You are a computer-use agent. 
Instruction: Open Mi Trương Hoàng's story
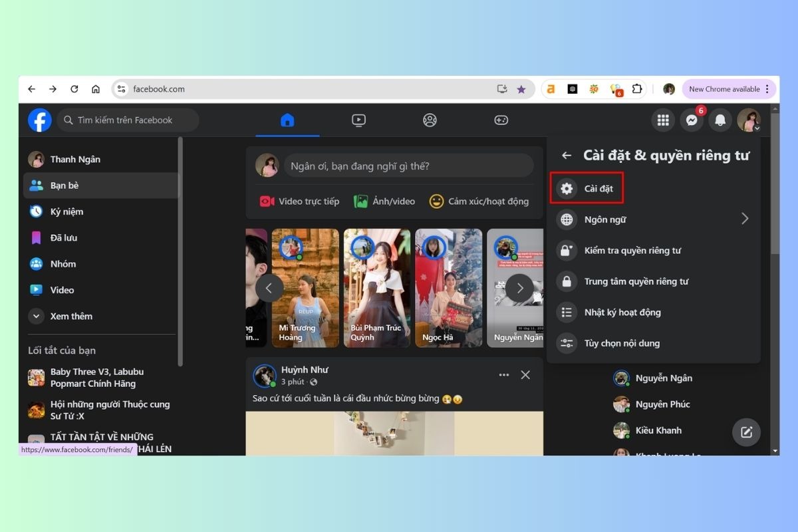[305, 288]
